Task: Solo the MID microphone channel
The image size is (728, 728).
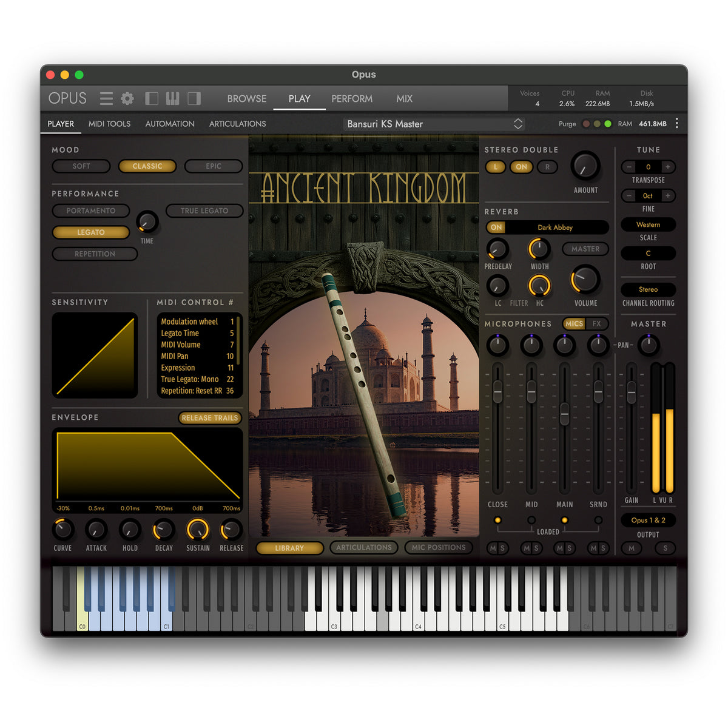Action: pos(536,548)
